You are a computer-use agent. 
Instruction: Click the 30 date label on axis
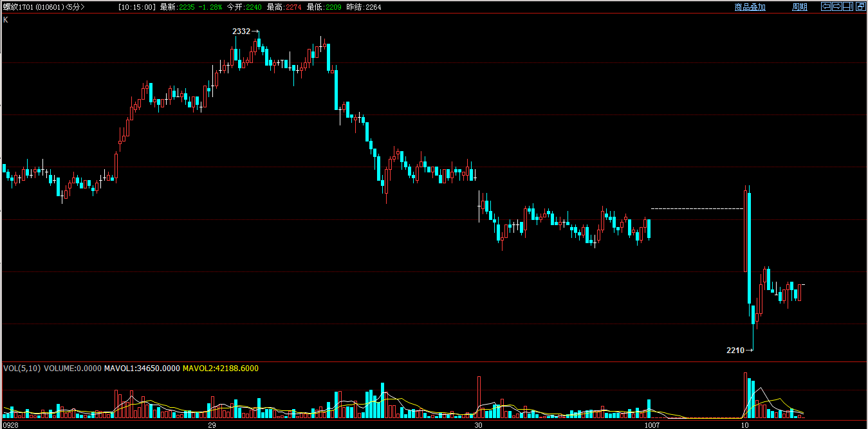tap(478, 425)
